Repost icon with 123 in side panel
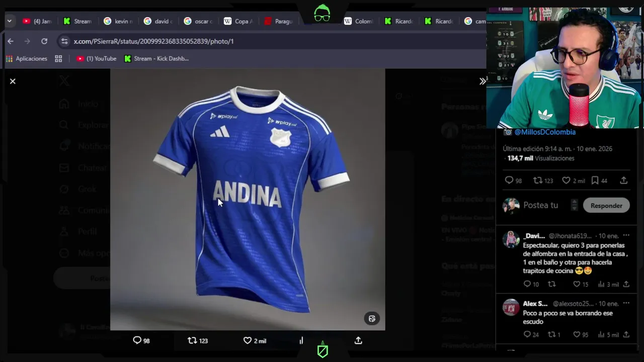Viewport: 644px width, 362px height. 543,180
